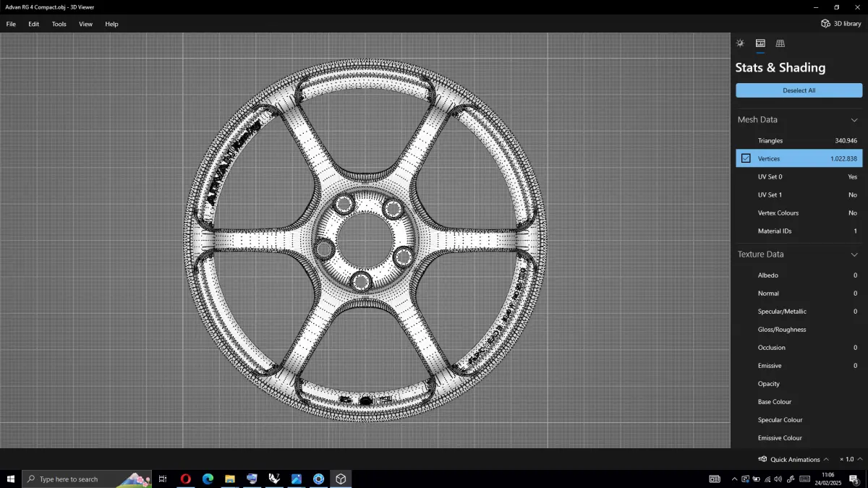
Task: Launch Opera from the taskbar
Action: (x=186, y=479)
